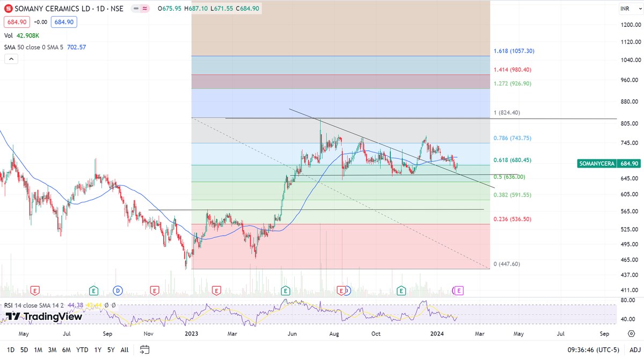Click the 0.618 (680.45) Fibonacci label
The image size is (644, 357).
coord(512,160)
